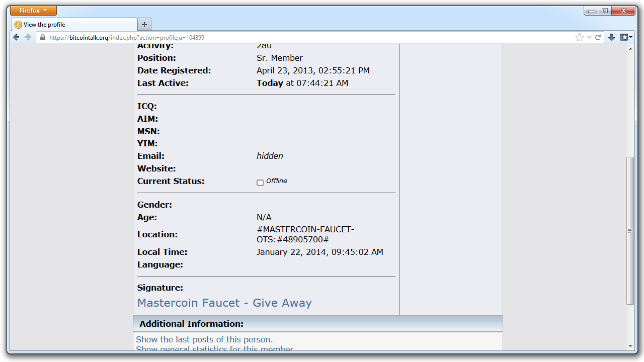Image resolution: width=644 pixels, height=362 pixels.
Task: Click the last active time "Today at 07:44:21 AM"
Action: click(x=302, y=83)
